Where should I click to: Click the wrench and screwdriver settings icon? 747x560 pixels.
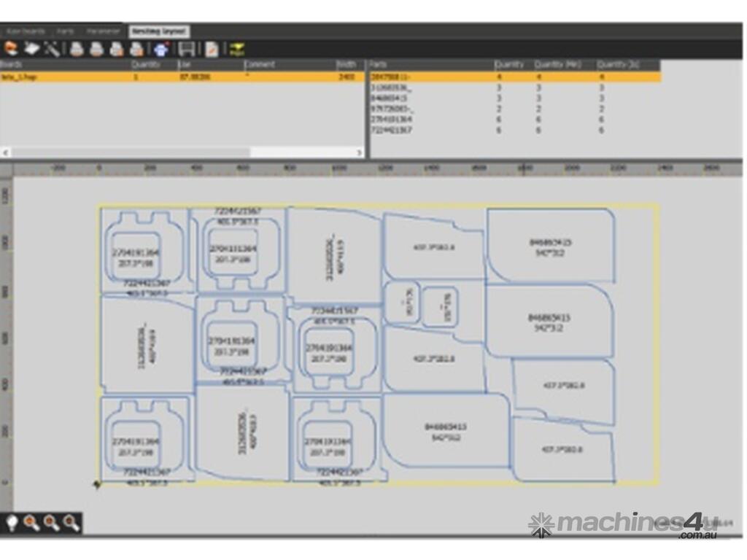(51, 49)
